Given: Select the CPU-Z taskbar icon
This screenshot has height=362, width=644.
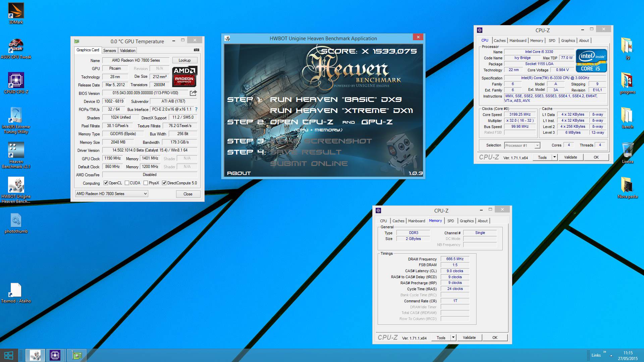Looking at the screenshot, I should click(x=55, y=355).
